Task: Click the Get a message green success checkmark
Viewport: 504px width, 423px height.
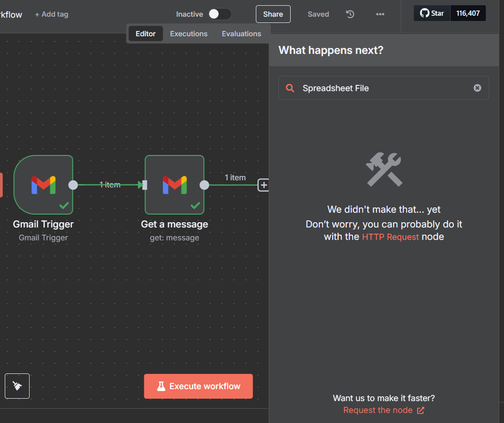Action: point(195,205)
